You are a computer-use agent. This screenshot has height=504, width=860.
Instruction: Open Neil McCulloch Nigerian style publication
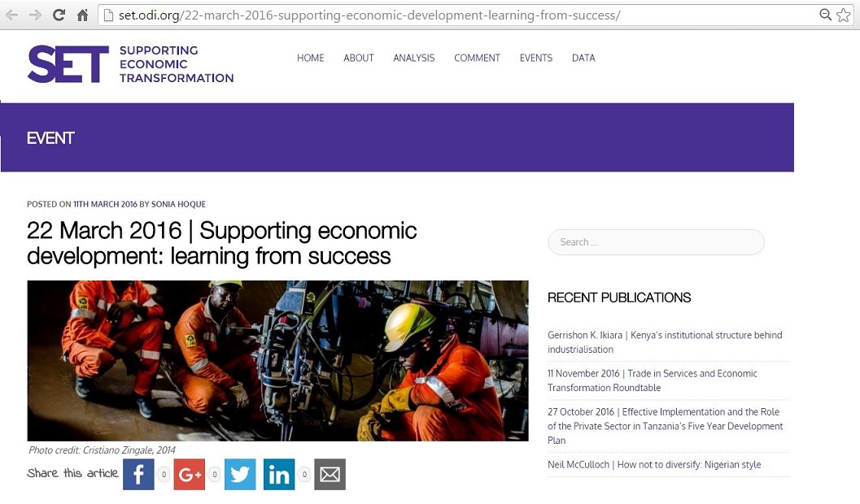654,464
